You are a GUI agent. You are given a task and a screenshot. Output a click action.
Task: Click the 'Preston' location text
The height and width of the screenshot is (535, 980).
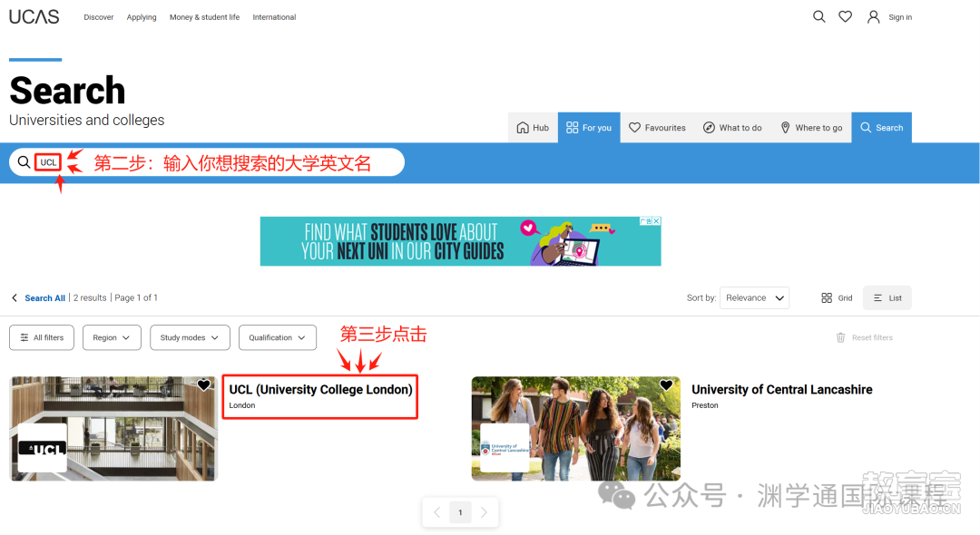(x=704, y=405)
